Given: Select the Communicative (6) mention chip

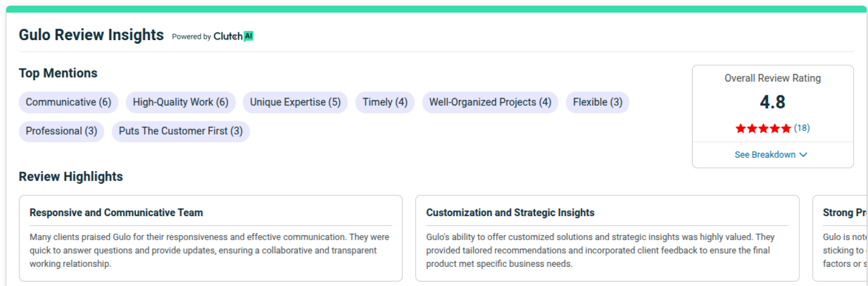Looking at the screenshot, I should [68, 102].
